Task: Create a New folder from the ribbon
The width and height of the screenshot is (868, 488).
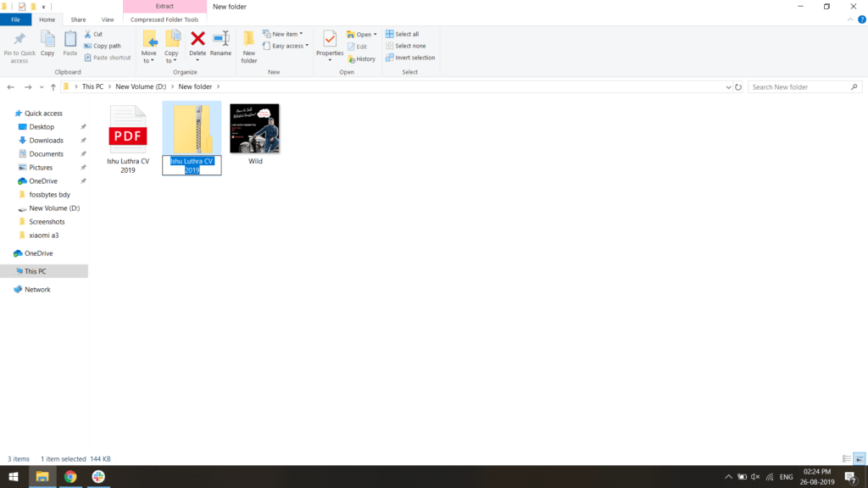Action: tap(249, 47)
